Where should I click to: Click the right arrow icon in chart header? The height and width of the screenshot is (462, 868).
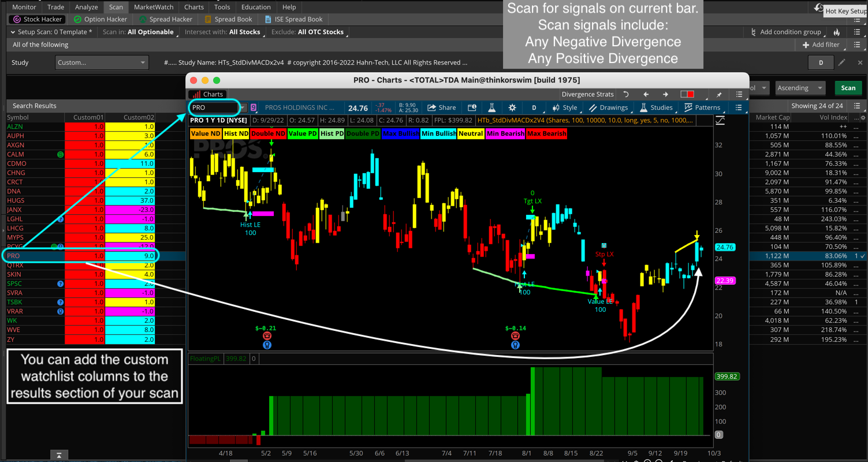(x=665, y=94)
